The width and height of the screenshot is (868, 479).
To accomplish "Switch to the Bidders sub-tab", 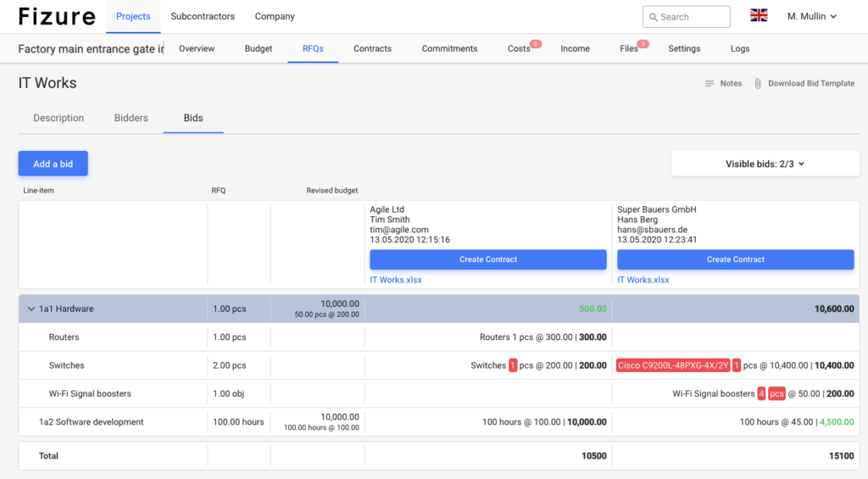I will point(131,118).
